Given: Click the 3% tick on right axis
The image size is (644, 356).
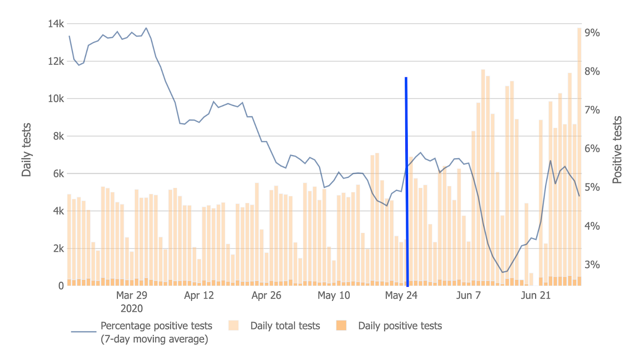Looking at the screenshot, I should pyautogui.click(x=592, y=265).
